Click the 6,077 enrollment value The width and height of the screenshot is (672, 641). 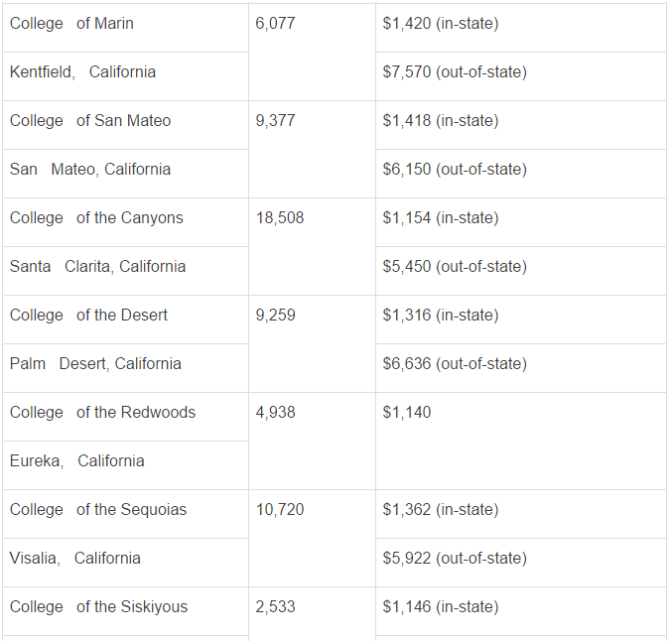click(x=275, y=23)
